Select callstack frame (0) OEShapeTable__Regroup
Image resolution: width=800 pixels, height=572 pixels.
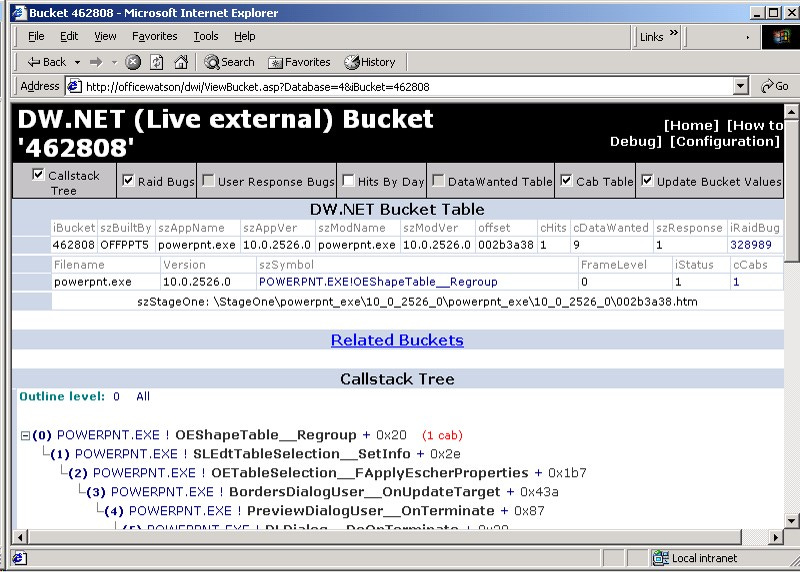click(266, 435)
